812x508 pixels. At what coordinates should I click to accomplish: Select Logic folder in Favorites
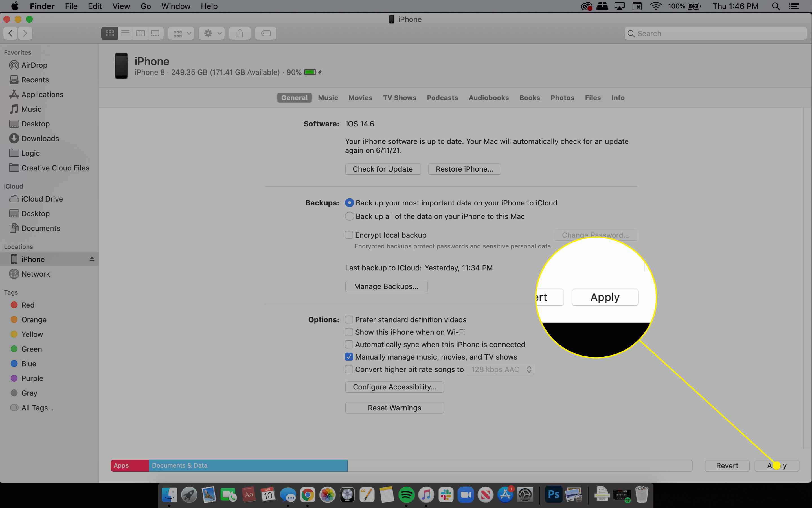25,153
